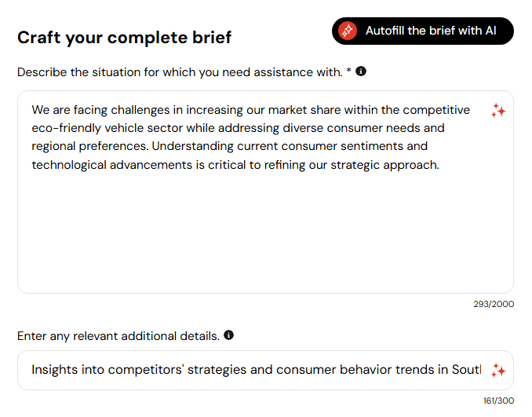Click the 293/2000 character counter

coord(494,304)
